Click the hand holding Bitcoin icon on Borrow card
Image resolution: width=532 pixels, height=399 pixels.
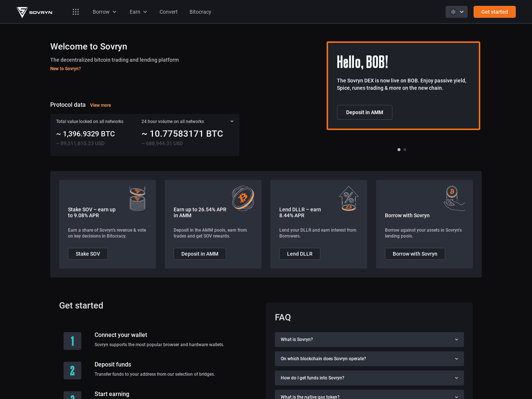click(x=454, y=198)
